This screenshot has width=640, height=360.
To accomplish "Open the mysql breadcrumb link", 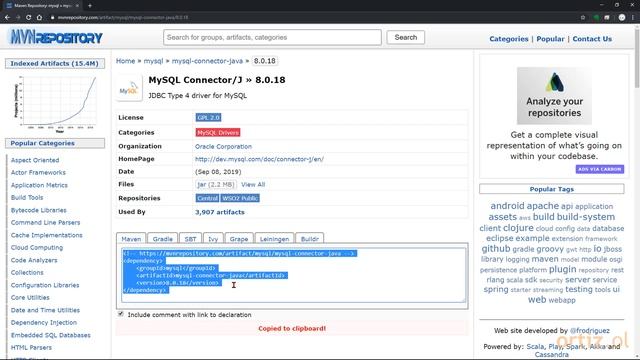I will 153,61.
